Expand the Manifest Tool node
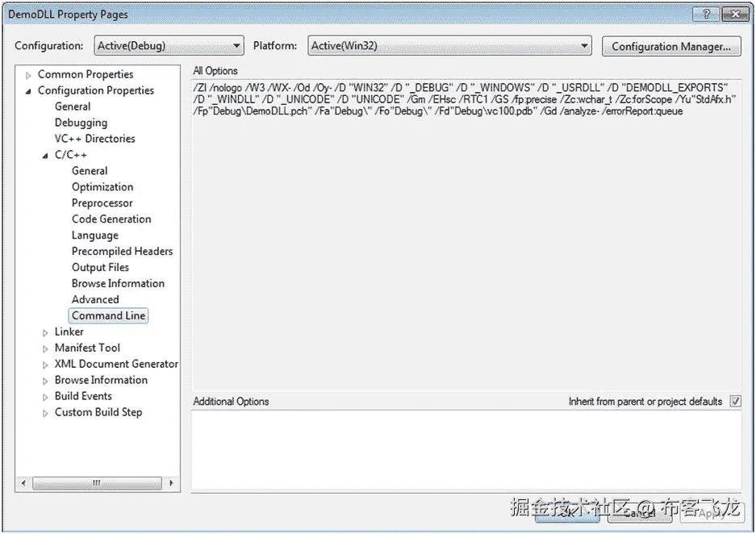756x534 pixels. (x=45, y=348)
